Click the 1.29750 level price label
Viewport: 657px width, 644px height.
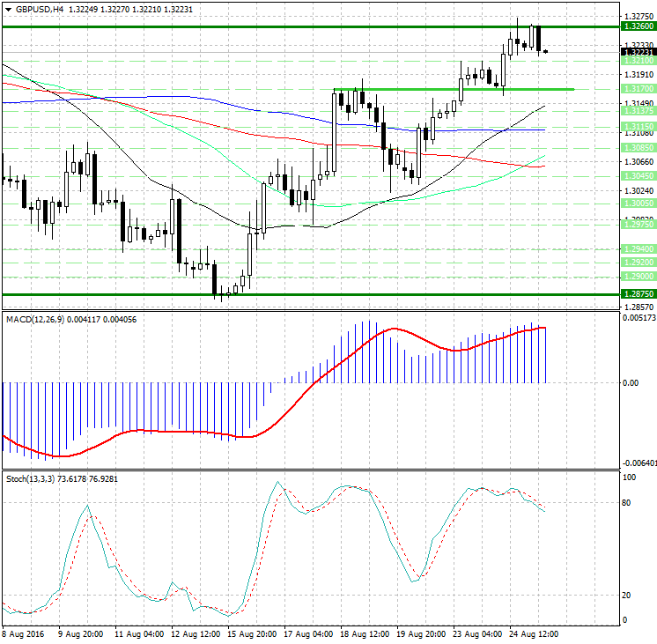click(636, 225)
